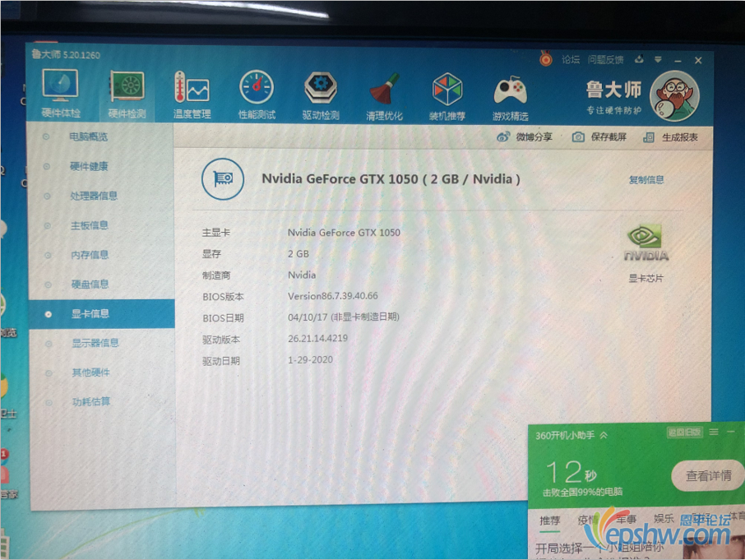Open 游戏精选 gamepad icon
This screenshot has width=745, height=560.
click(511, 97)
